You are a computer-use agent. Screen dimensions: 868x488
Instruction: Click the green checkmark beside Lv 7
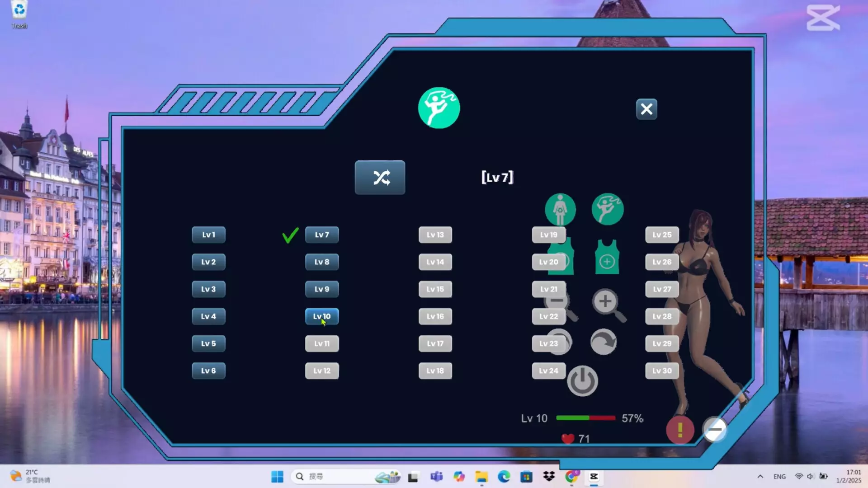[290, 235]
